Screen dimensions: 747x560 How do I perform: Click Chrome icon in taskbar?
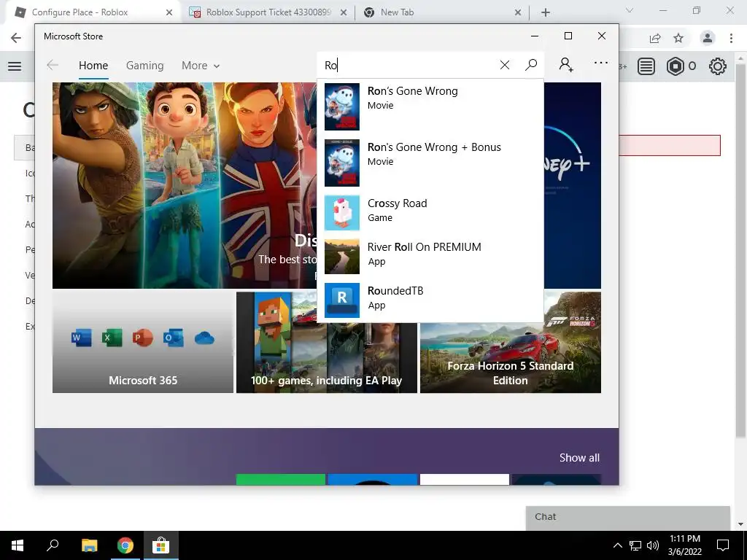125,545
